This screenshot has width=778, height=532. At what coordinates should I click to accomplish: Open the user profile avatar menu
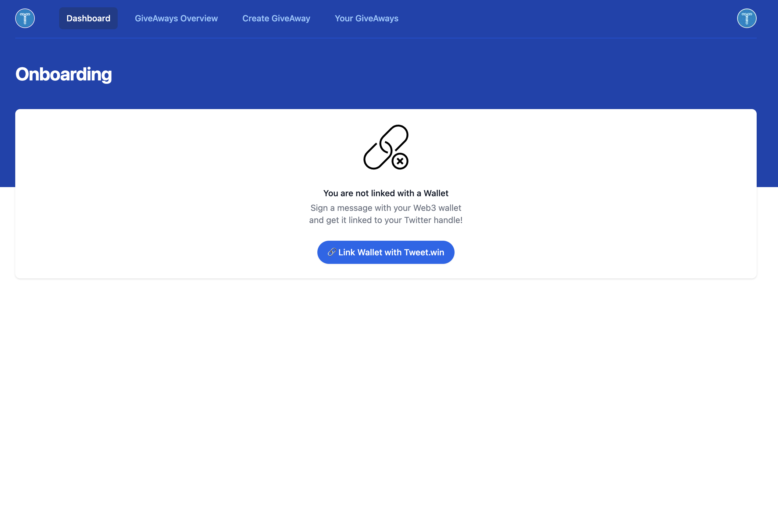point(747,18)
